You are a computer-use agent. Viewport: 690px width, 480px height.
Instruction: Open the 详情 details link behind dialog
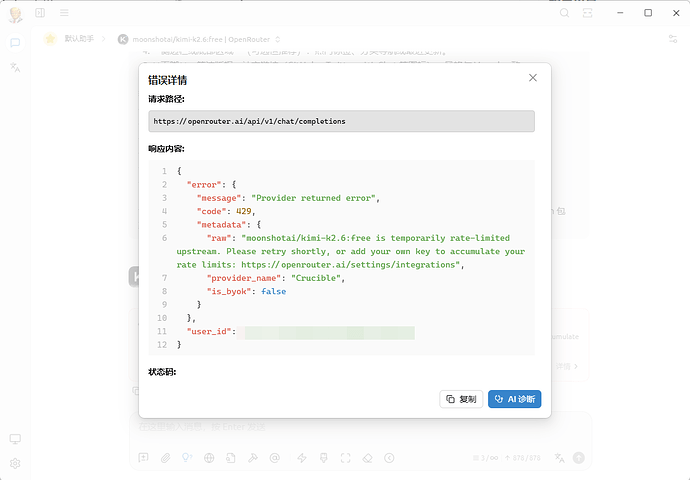coord(566,366)
